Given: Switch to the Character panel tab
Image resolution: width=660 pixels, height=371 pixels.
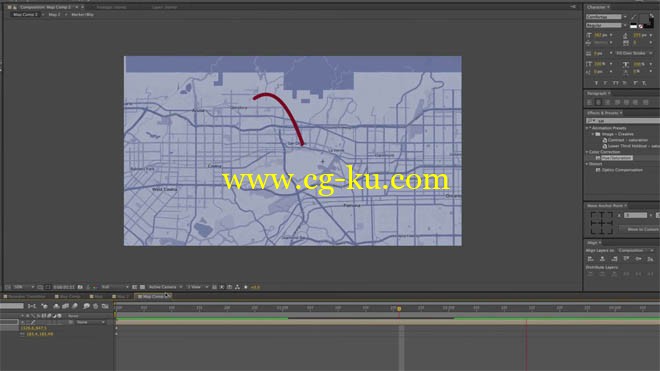Looking at the screenshot, I should pyautogui.click(x=596, y=7).
